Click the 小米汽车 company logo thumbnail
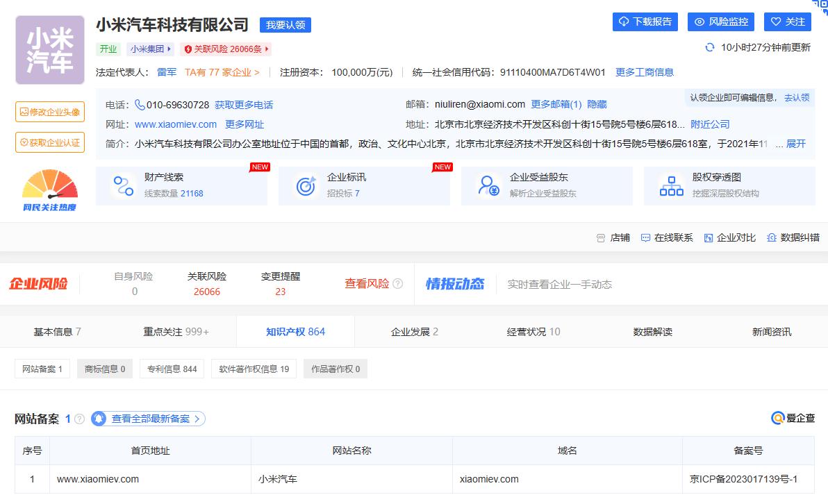Viewport: 828px width, 504px height. click(49, 50)
